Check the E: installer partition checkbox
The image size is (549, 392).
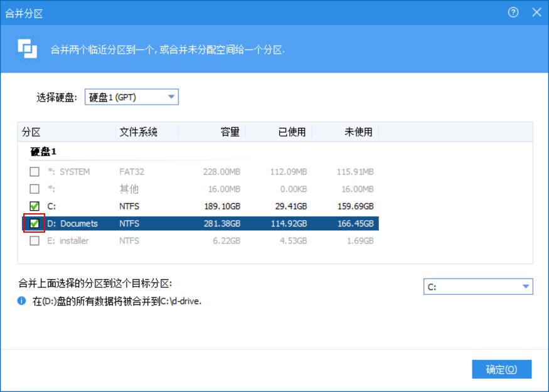coord(35,240)
